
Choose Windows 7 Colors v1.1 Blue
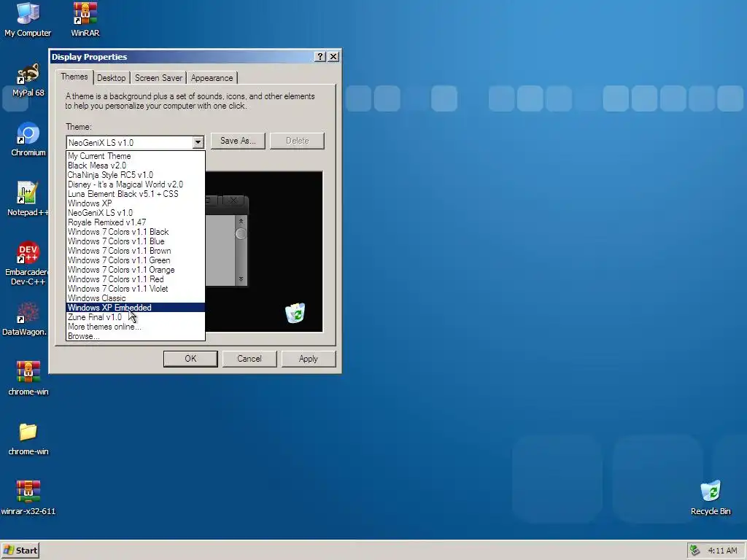click(135, 241)
